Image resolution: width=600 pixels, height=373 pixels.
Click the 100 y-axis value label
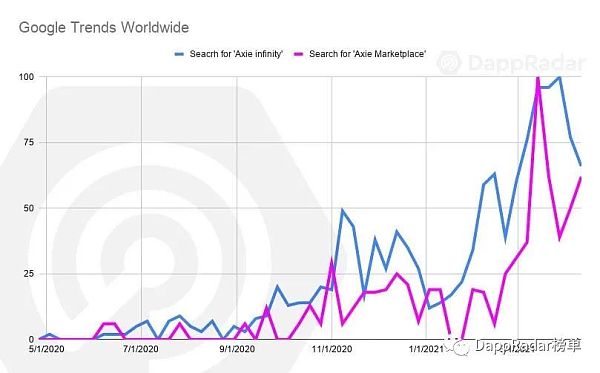click(26, 77)
